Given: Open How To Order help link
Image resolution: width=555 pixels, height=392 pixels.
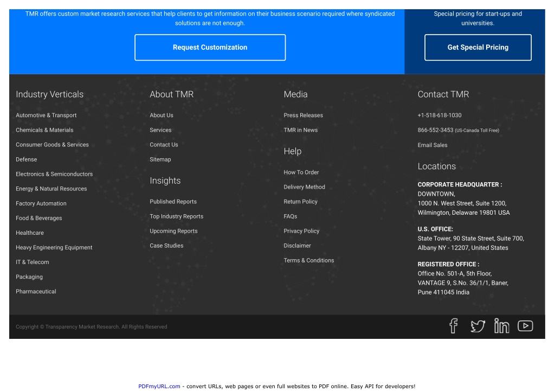Looking at the screenshot, I should click(x=301, y=172).
